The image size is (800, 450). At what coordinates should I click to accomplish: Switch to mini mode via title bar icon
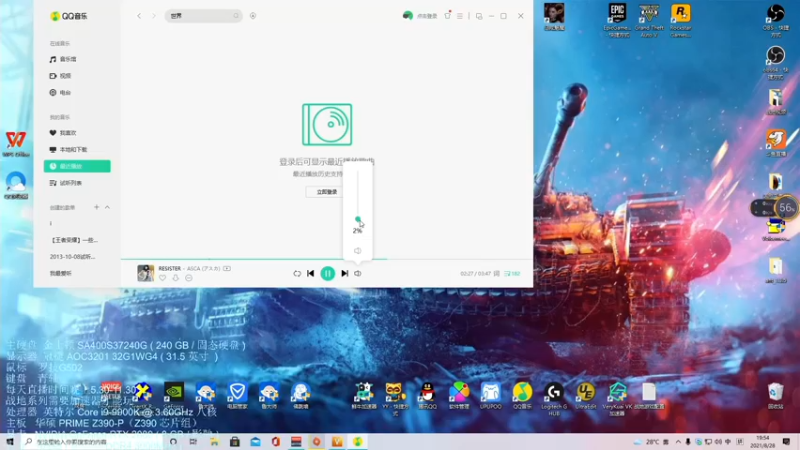[x=479, y=16]
